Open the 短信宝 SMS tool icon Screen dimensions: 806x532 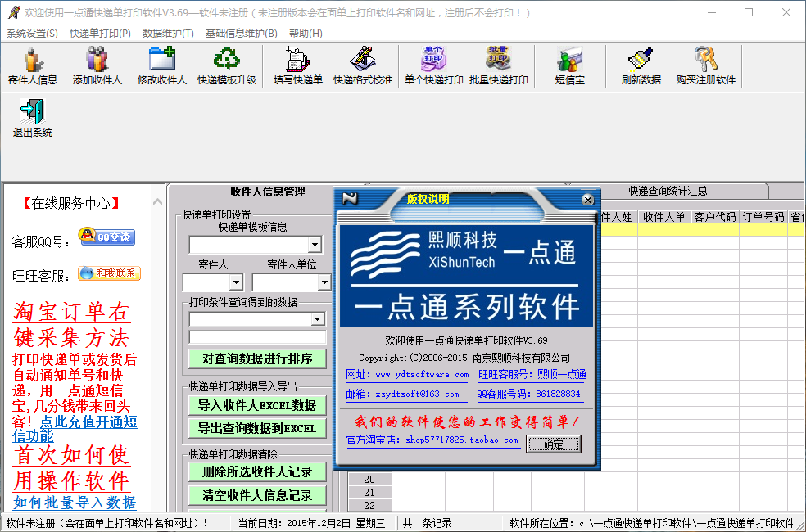point(569,65)
